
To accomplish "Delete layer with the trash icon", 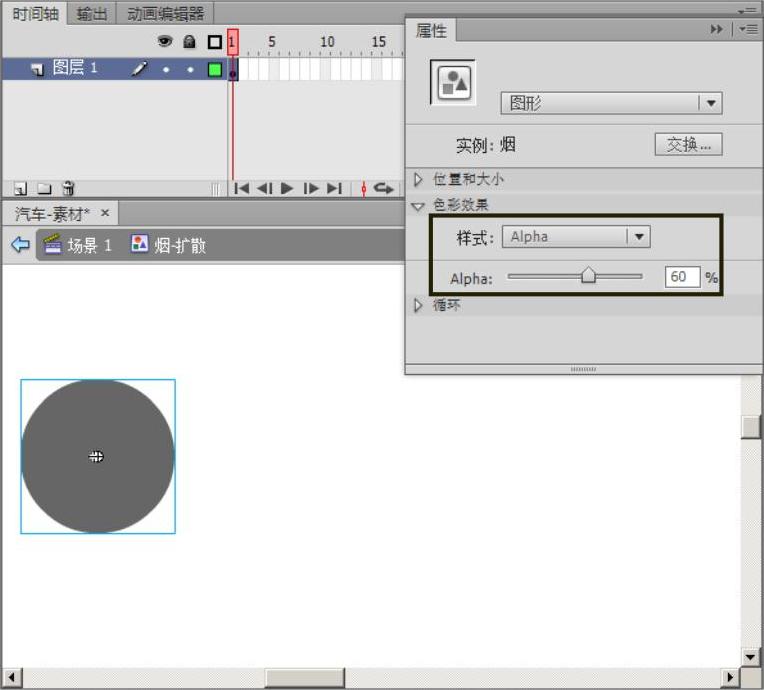I will tap(68, 188).
